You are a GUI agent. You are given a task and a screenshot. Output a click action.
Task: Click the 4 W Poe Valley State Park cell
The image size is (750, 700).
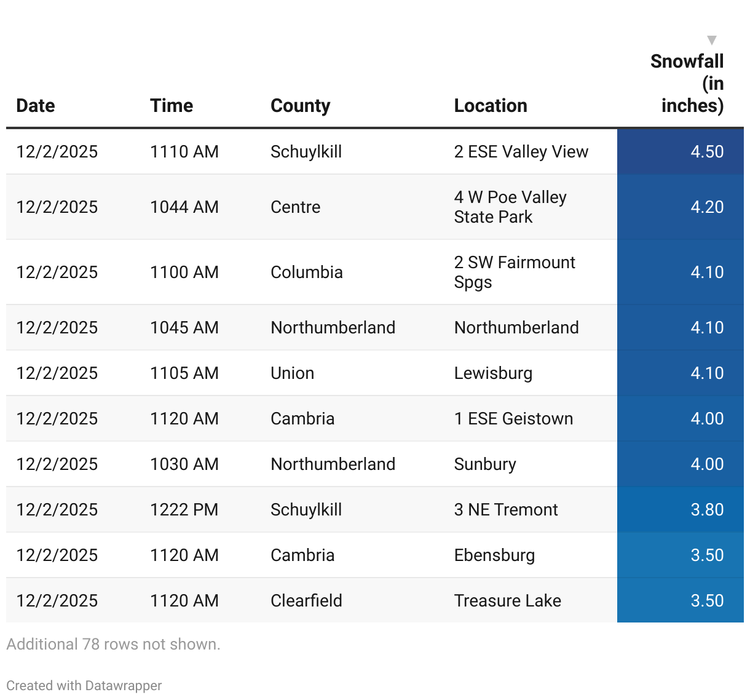[x=510, y=207]
